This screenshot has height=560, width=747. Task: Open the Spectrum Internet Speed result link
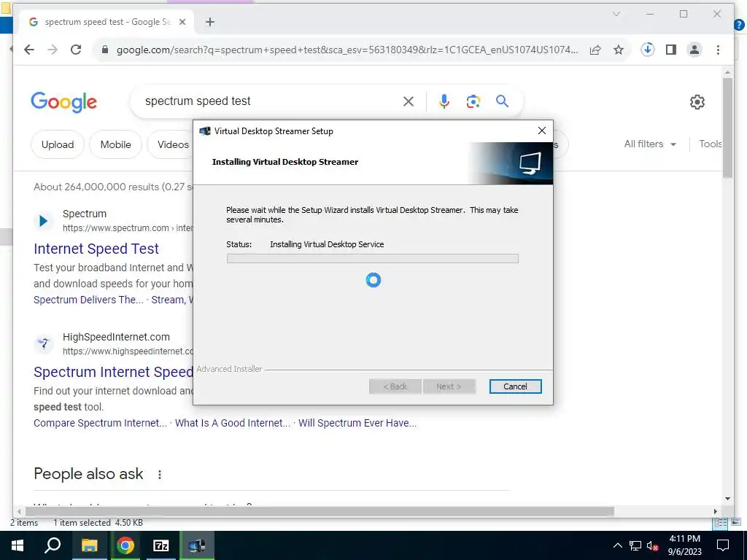click(113, 372)
